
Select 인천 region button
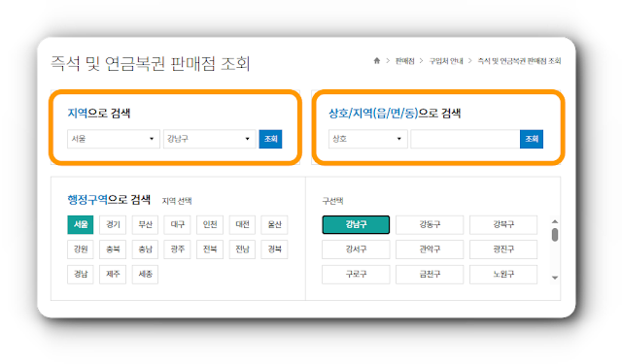tap(210, 224)
